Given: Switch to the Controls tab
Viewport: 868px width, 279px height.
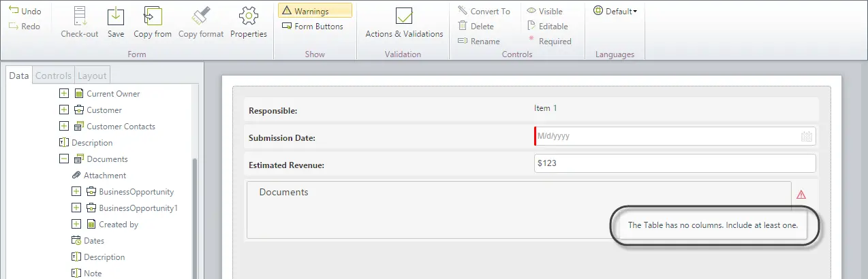Looking at the screenshot, I should (53, 76).
